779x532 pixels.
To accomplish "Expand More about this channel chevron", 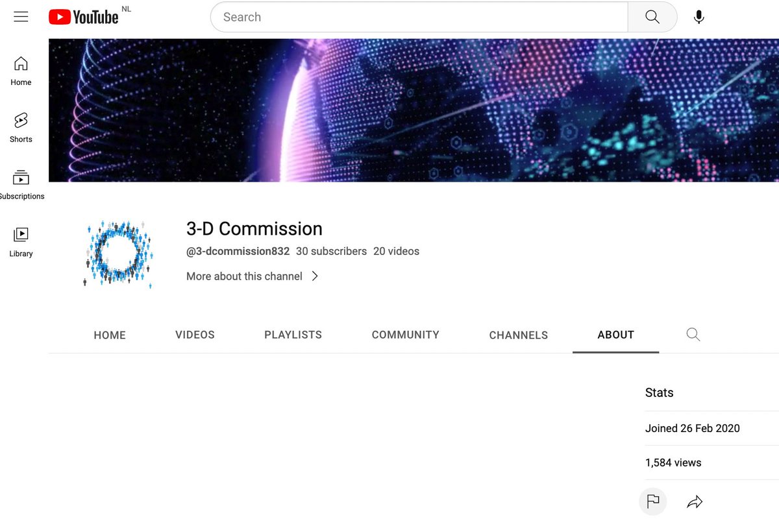I will (315, 276).
